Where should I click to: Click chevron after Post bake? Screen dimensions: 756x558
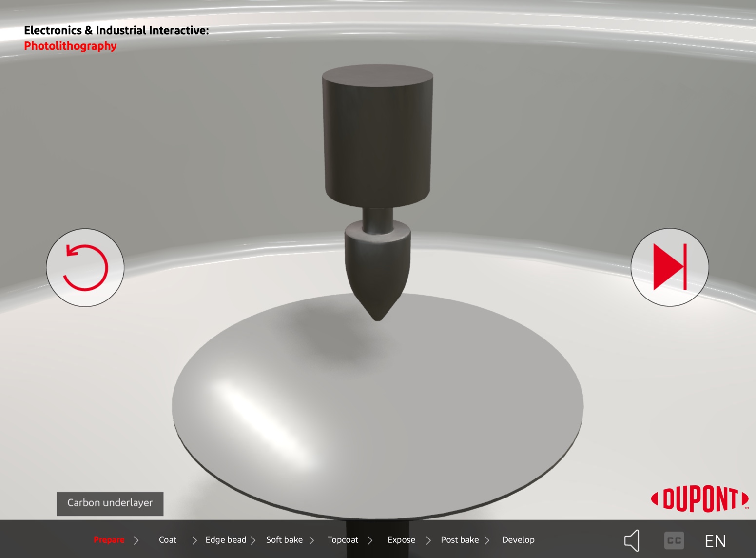pos(487,540)
